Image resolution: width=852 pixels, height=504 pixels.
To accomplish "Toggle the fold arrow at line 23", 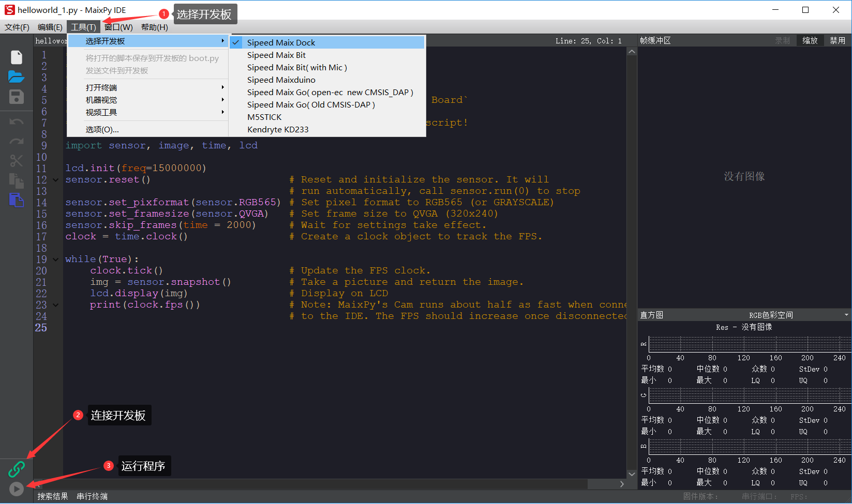I will point(55,305).
